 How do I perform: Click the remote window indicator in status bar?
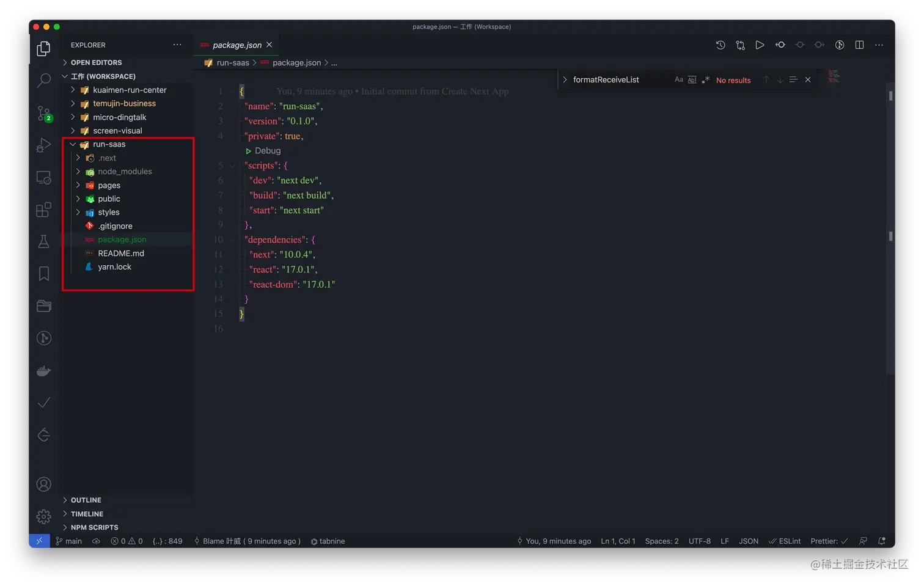pyautogui.click(x=39, y=541)
